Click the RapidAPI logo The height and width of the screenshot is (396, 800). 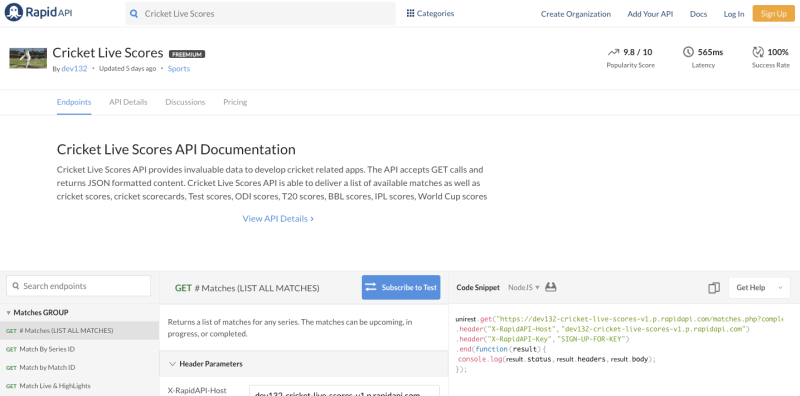(39, 13)
